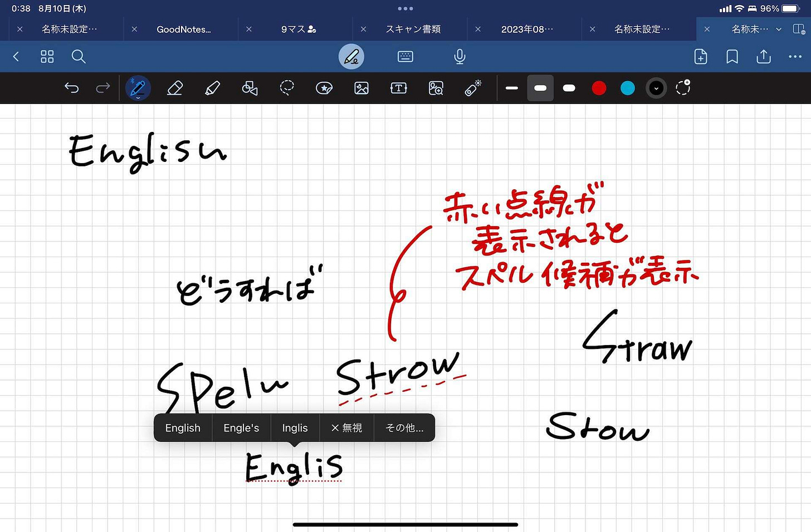Expand the three-dot multitasking menu at top
This screenshot has height=532, width=811.
(405, 8)
